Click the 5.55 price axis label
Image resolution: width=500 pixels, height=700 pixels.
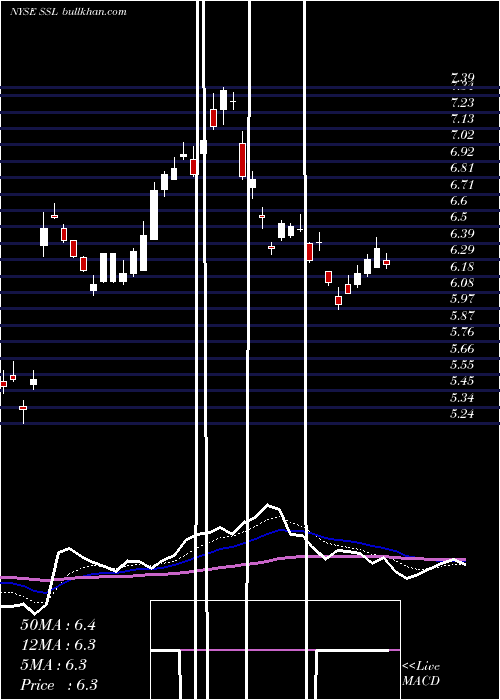pyautogui.click(x=462, y=365)
